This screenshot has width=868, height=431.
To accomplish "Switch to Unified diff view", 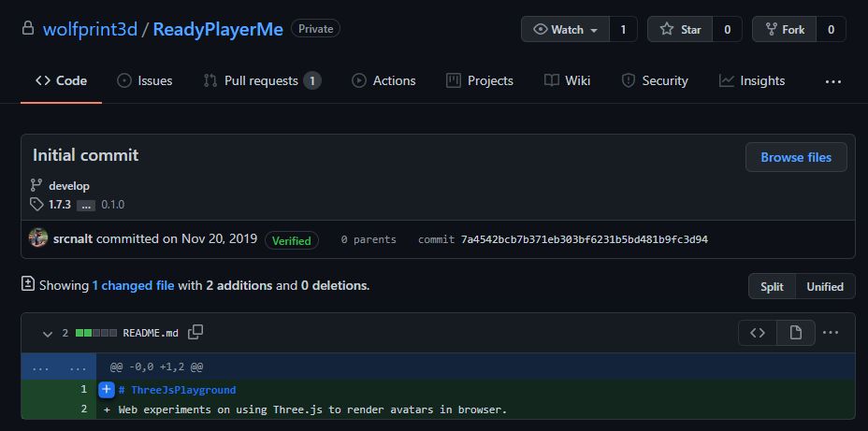I will coord(825,287).
